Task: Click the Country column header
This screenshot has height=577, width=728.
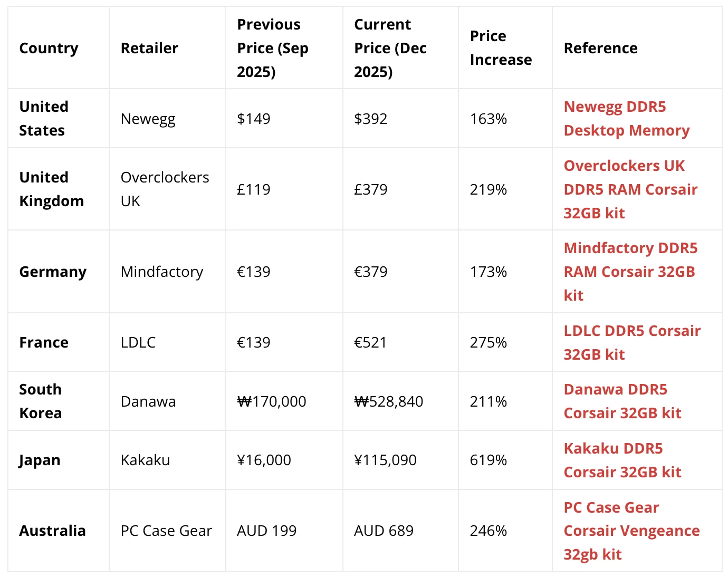Action: [x=49, y=48]
